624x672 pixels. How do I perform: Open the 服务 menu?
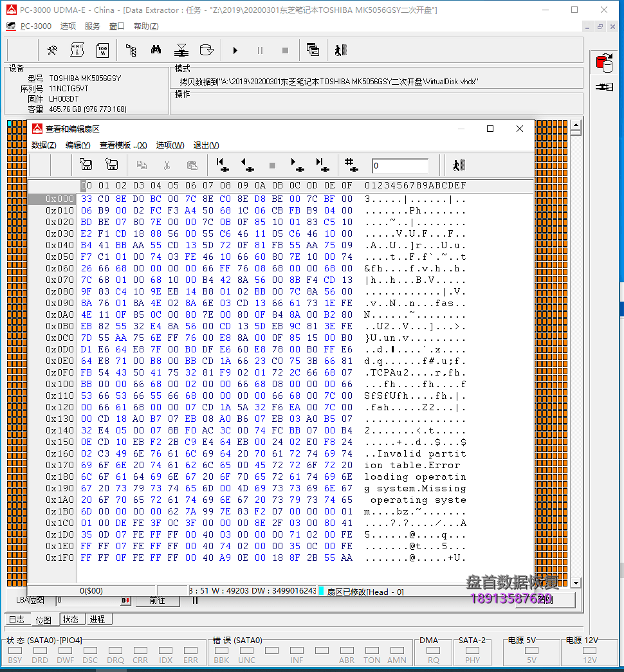coord(93,26)
